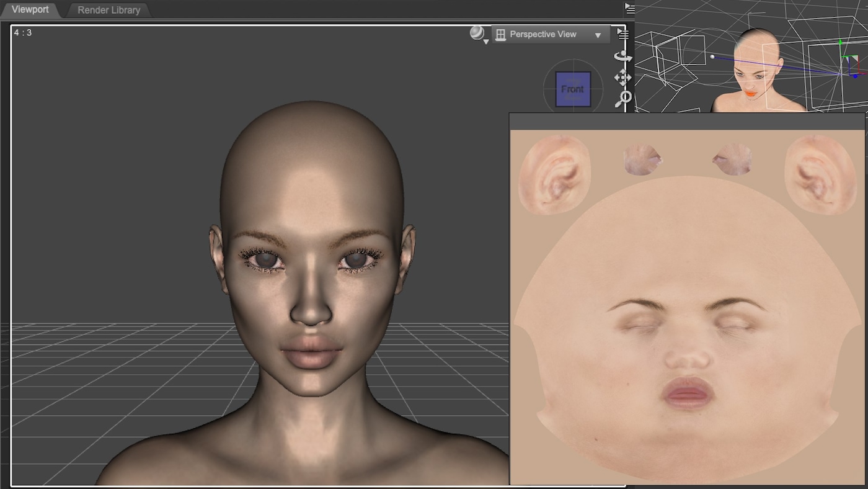This screenshot has height=489, width=868.
Task: Select the camera zoom magnifier tool
Action: (x=624, y=97)
